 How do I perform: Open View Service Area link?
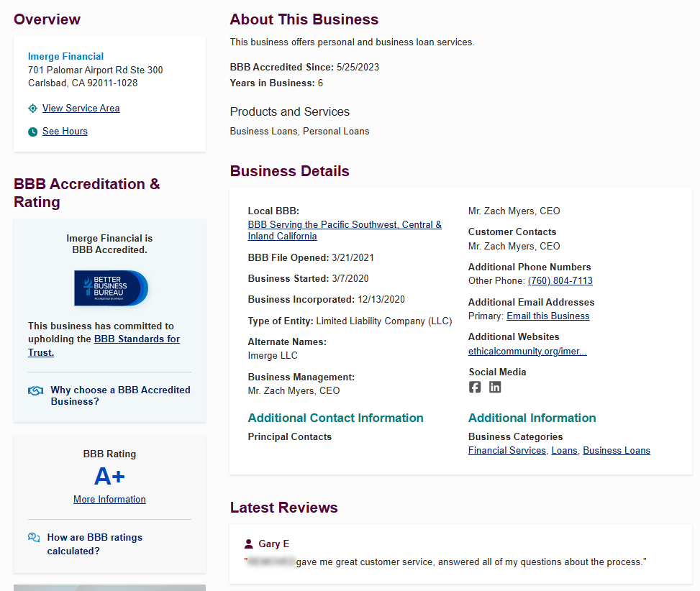point(81,108)
